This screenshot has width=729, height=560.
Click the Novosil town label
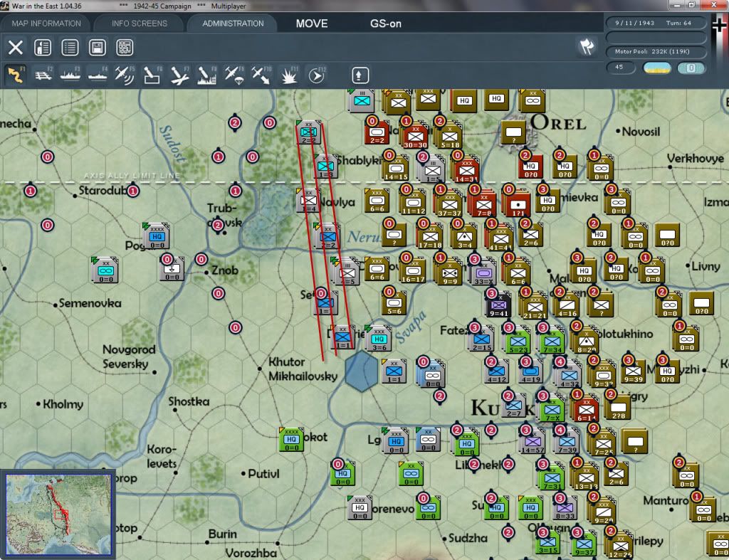(x=641, y=132)
